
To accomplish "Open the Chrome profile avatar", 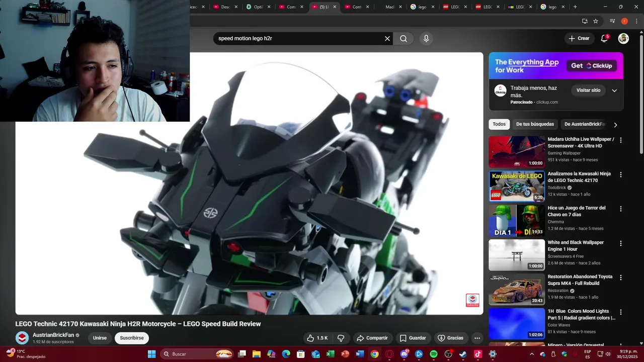I will tap(624, 21).
